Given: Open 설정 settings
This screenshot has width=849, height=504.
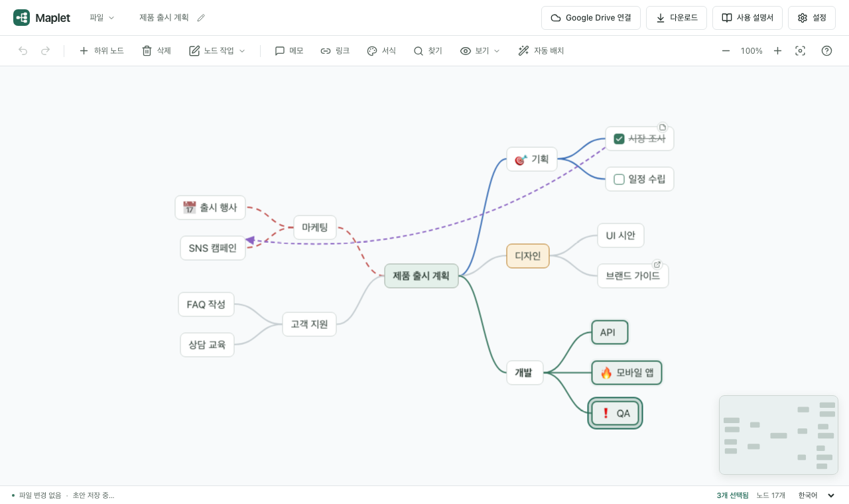Looking at the screenshot, I should pos(812,18).
